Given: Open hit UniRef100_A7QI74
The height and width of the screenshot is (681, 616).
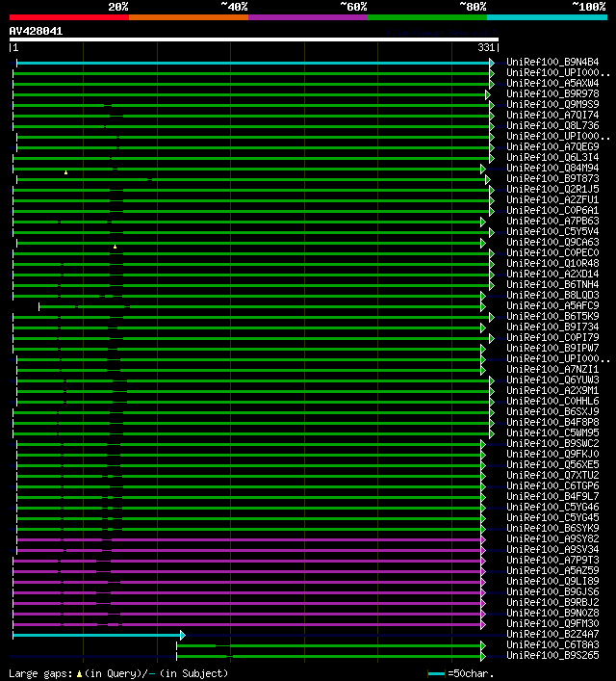Looking at the screenshot, I should 552,115.
